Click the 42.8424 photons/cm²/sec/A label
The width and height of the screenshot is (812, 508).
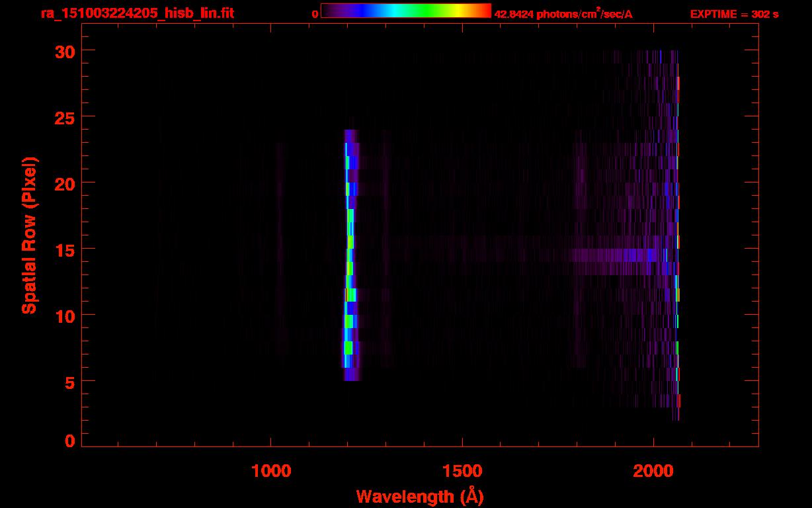click(x=563, y=13)
